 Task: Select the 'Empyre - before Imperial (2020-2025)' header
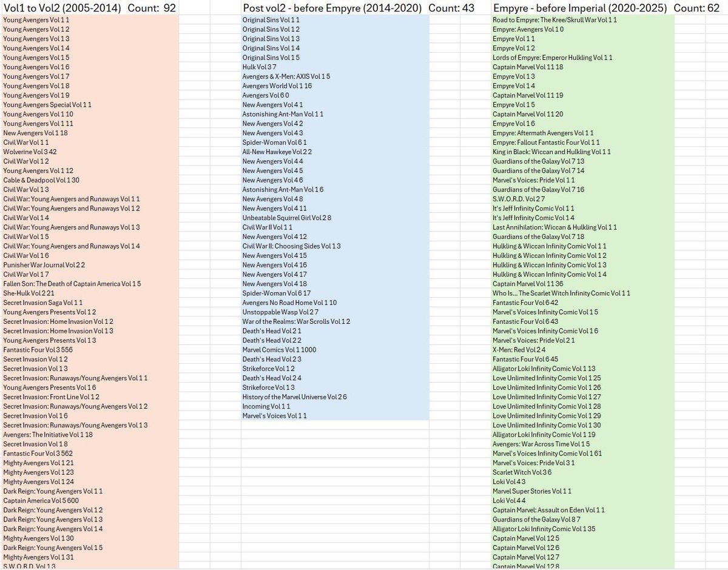[581, 8]
